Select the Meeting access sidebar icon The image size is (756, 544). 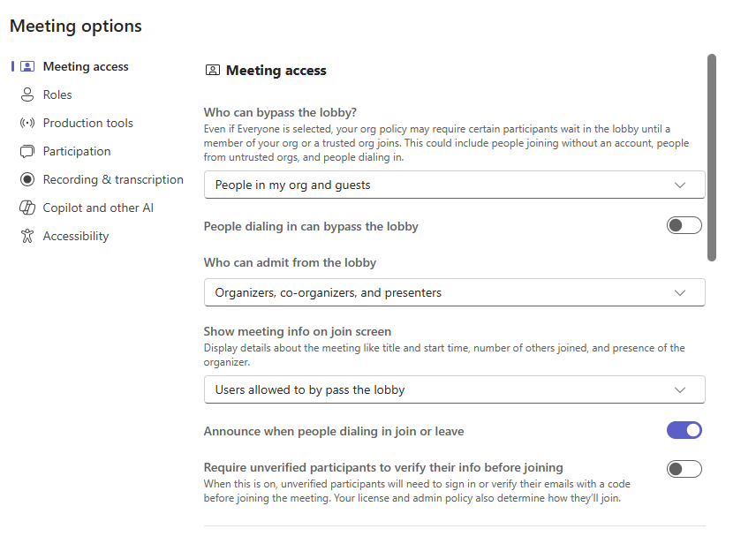pyautogui.click(x=27, y=66)
